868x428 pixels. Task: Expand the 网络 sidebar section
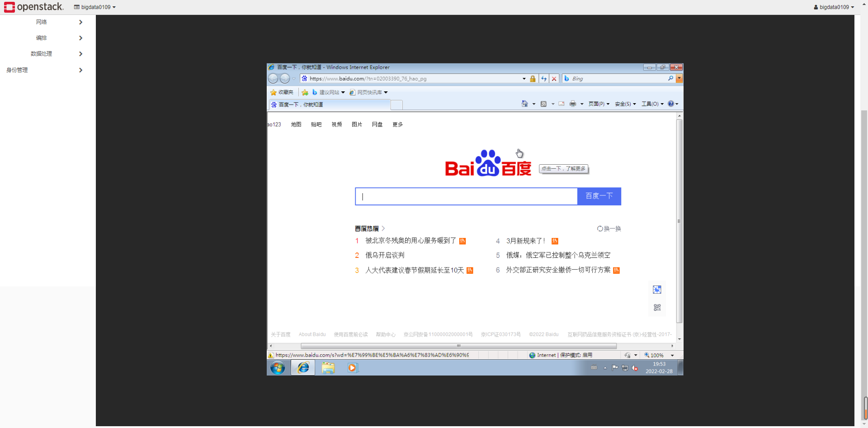(47, 22)
